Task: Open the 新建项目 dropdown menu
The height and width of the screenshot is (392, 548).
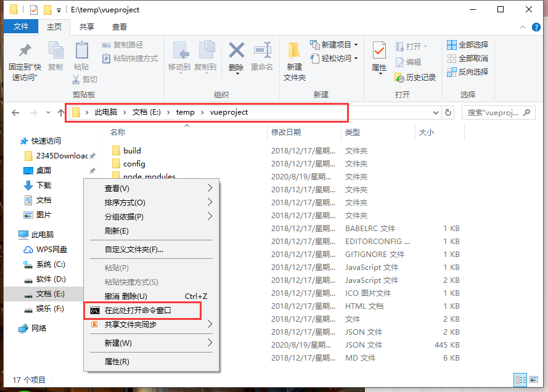Action: [356, 43]
